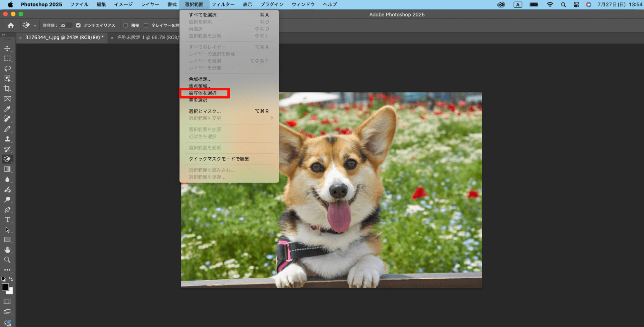
Task: Select the Blur tool
Action: (x=7, y=179)
